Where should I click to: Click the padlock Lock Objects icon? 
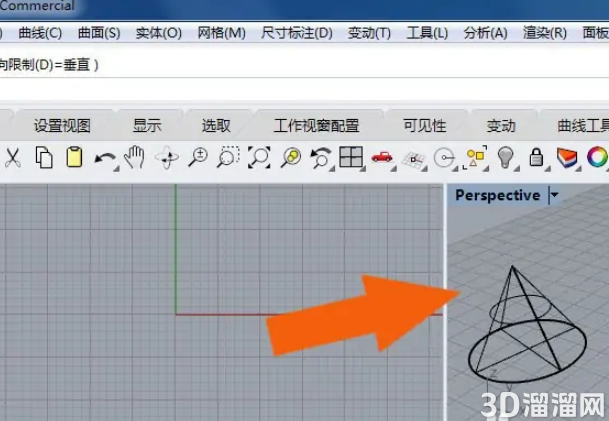click(x=536, y=157)
